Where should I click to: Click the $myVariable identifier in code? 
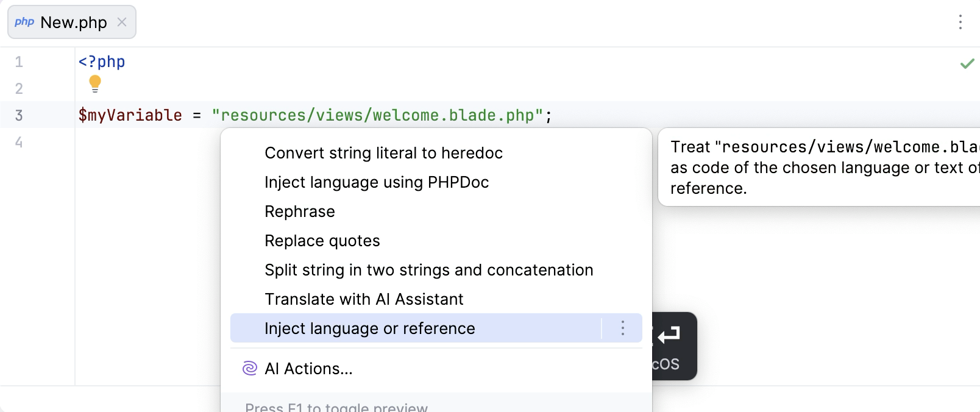tap(130, 115)
